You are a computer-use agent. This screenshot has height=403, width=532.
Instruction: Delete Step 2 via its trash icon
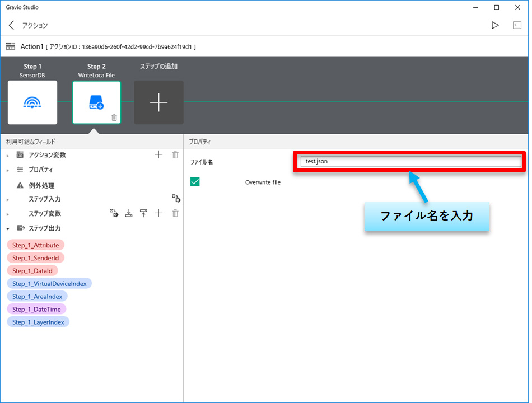click(x=114, y=118)
